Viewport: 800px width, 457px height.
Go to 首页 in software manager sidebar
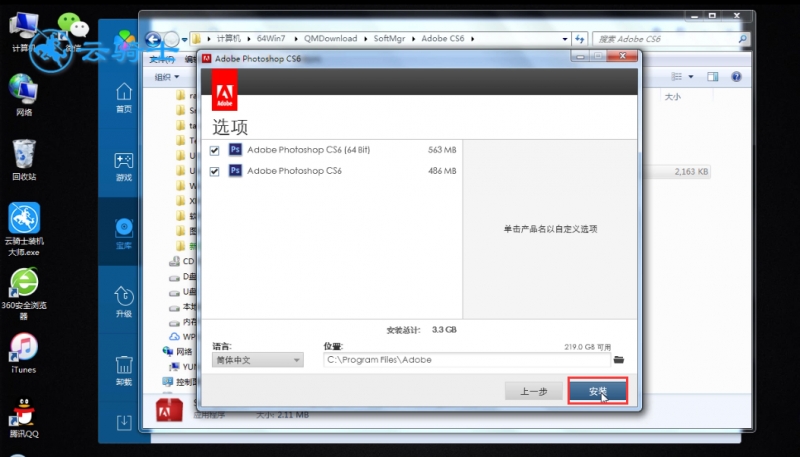pos(124,98)
